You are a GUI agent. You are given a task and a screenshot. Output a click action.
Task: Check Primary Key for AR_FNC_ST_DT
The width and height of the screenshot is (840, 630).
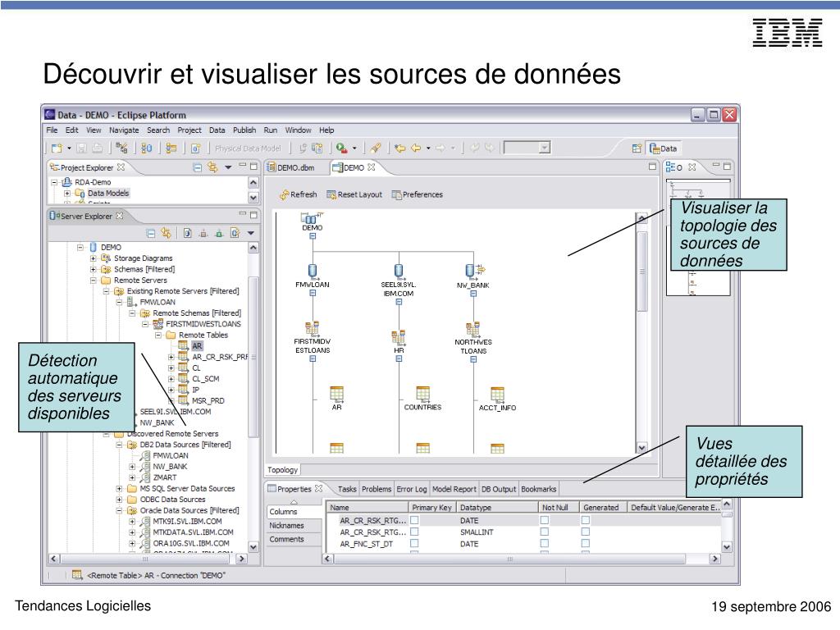click(x=414, y=543)
